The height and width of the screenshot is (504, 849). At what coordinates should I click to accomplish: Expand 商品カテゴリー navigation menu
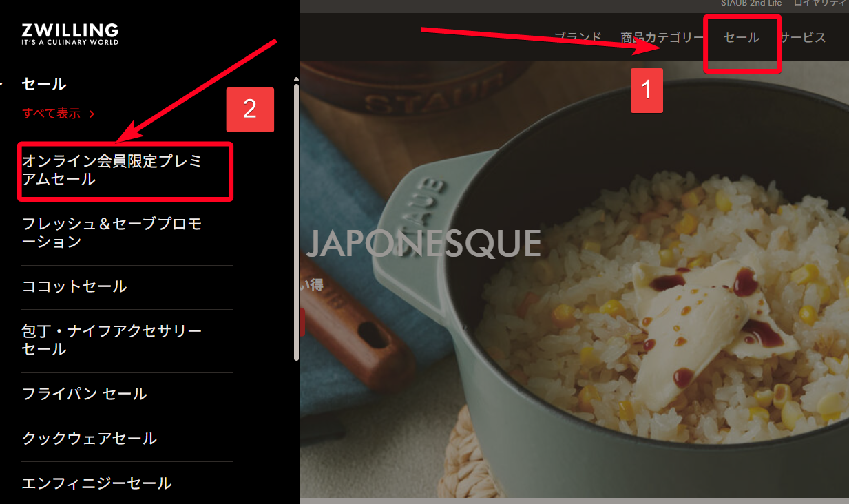pyautogui.click(x=662, y=38)
